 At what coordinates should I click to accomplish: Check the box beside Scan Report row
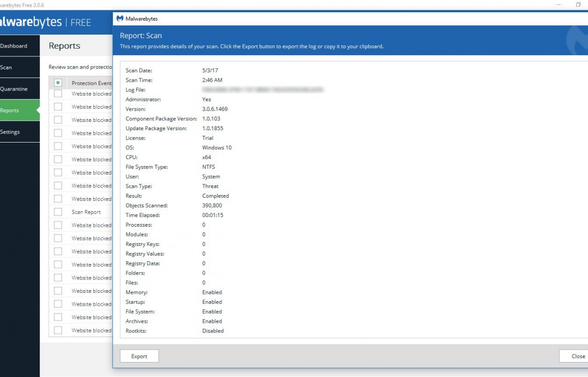click(58, 212)
